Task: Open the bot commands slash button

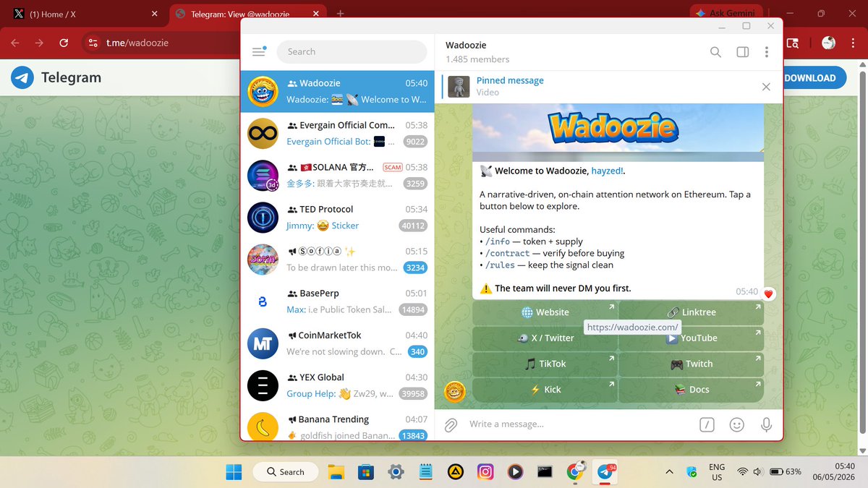Action: click(x=707, y=425)
